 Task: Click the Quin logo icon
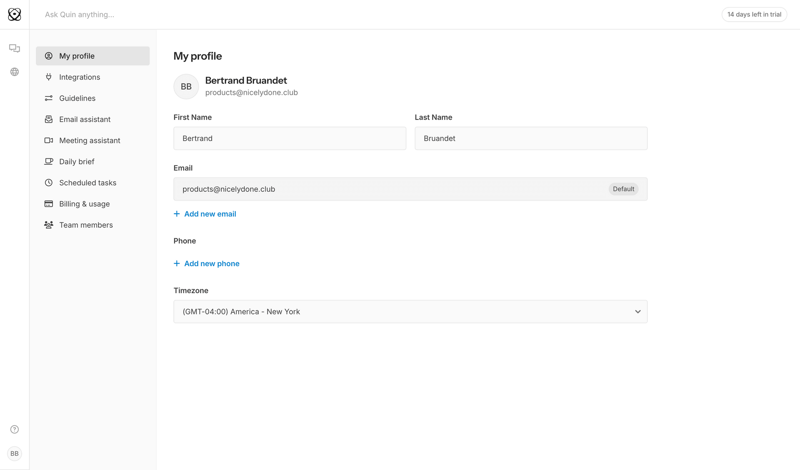(14, 14)
